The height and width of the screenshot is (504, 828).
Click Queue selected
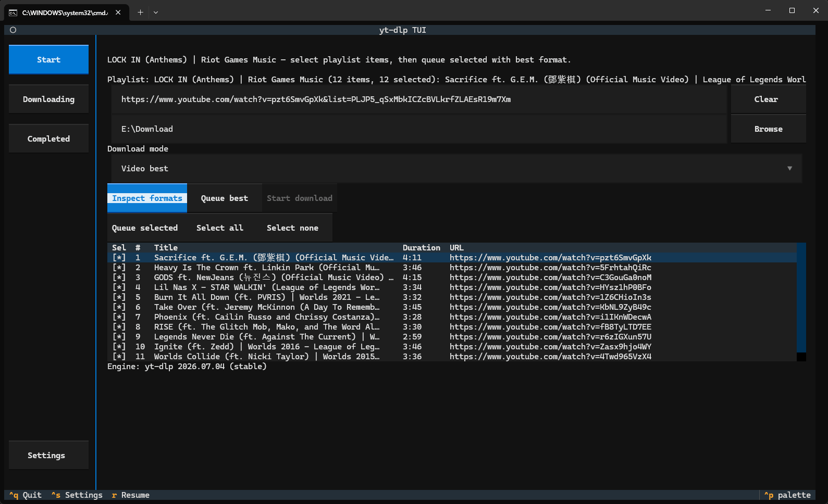coord(144,228)
